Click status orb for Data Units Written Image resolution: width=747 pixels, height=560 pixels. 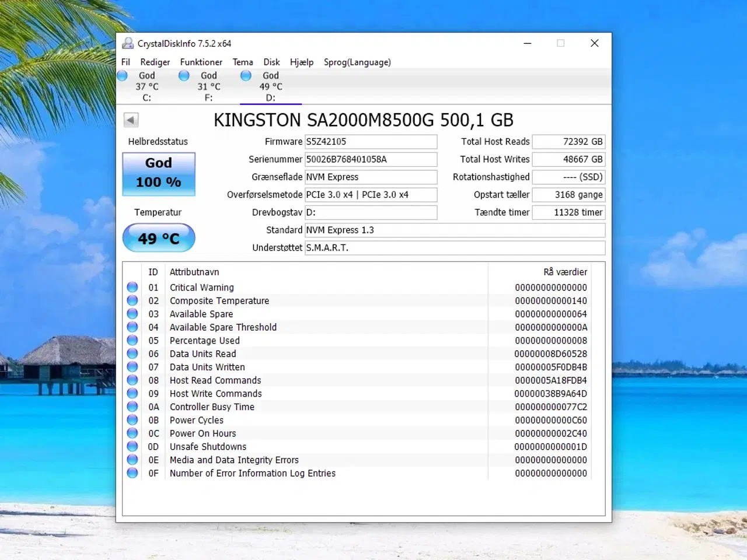tap(132, 367)
